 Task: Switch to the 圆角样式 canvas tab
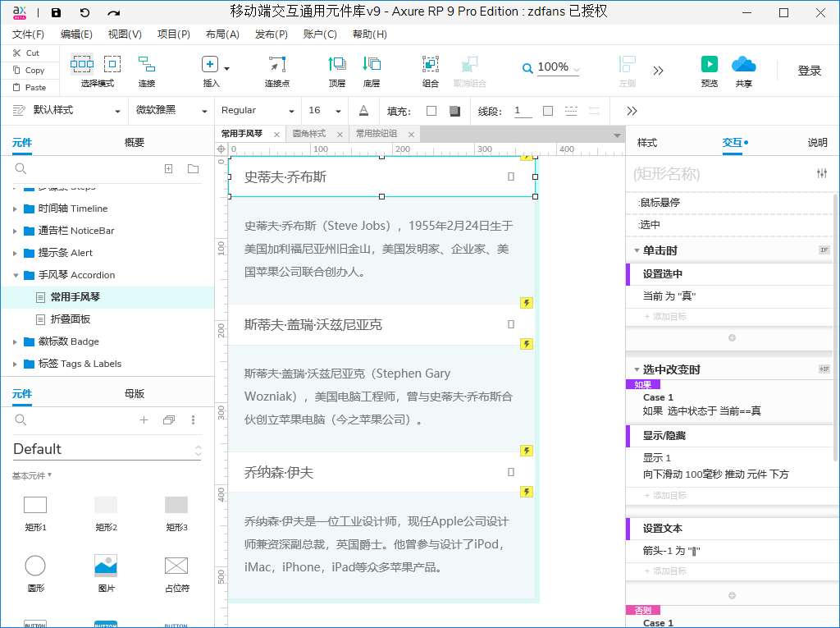309,134
